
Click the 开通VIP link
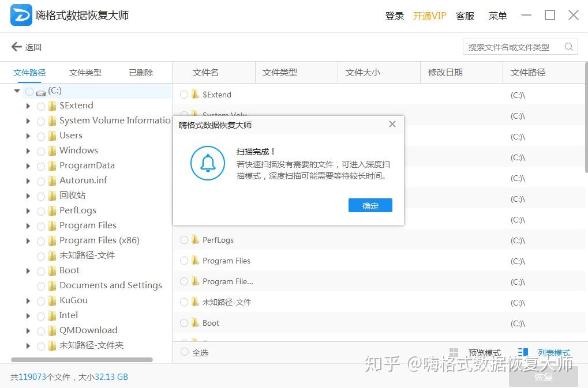coord(429,16)
